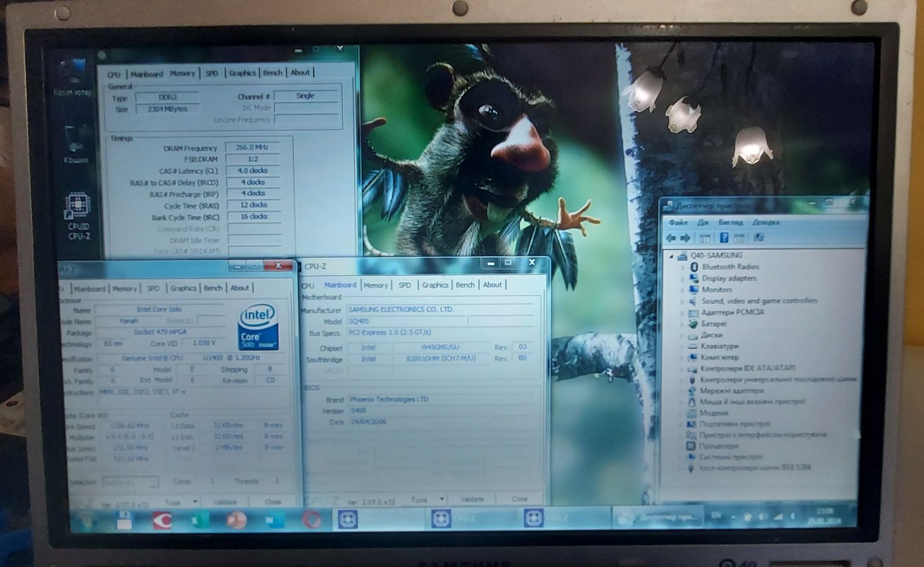Open the Вигляд menu in Device Manager
The image size is (924, 567).
pyautogui.click(x=730, y=222)
